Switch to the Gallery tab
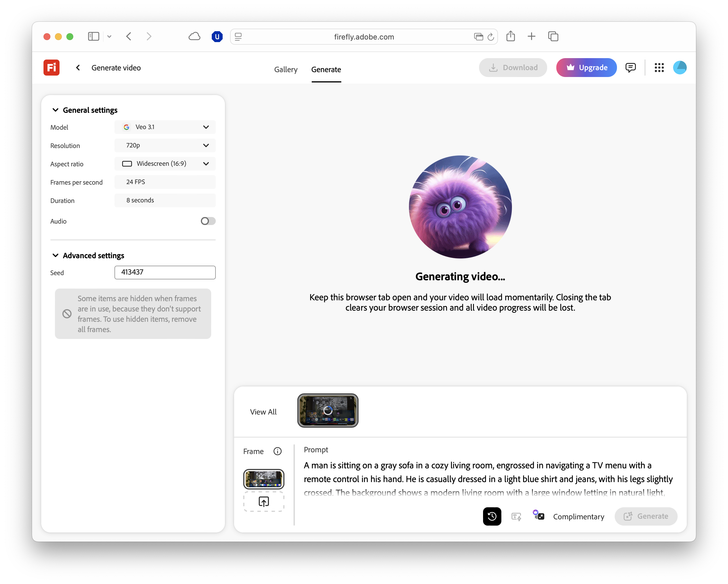Image resolution: width=728 pixels, height=584 pixels. [286, 70]
